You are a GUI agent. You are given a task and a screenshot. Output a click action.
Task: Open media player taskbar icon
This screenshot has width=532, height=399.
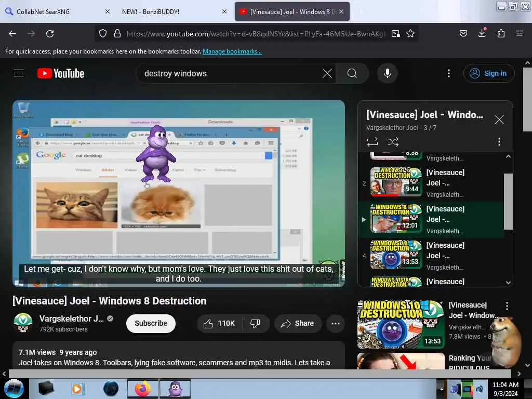coord(77,389)
